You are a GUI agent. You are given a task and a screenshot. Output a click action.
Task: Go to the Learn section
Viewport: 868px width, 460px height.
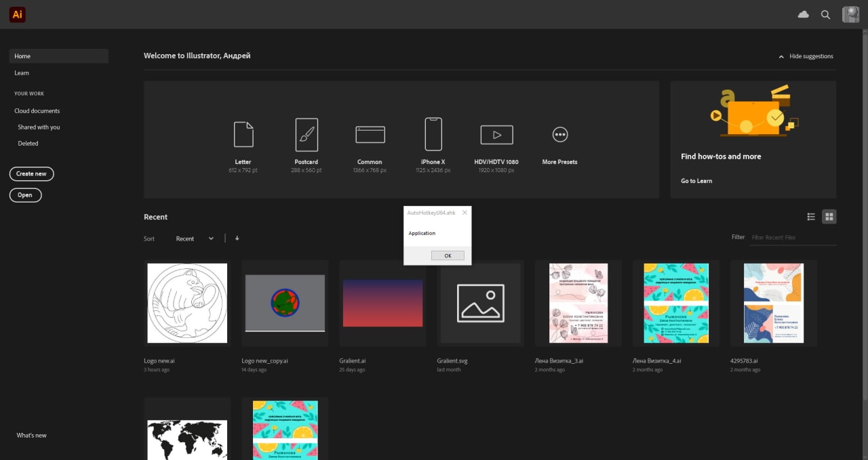pos(22,72)
